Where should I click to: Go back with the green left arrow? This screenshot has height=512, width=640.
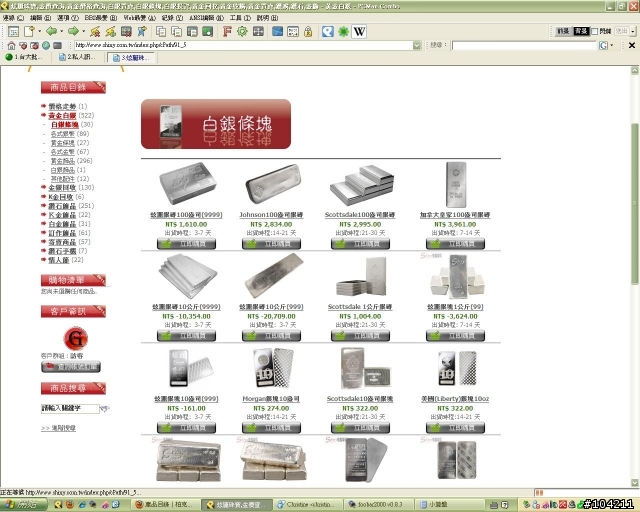point(51,31)
